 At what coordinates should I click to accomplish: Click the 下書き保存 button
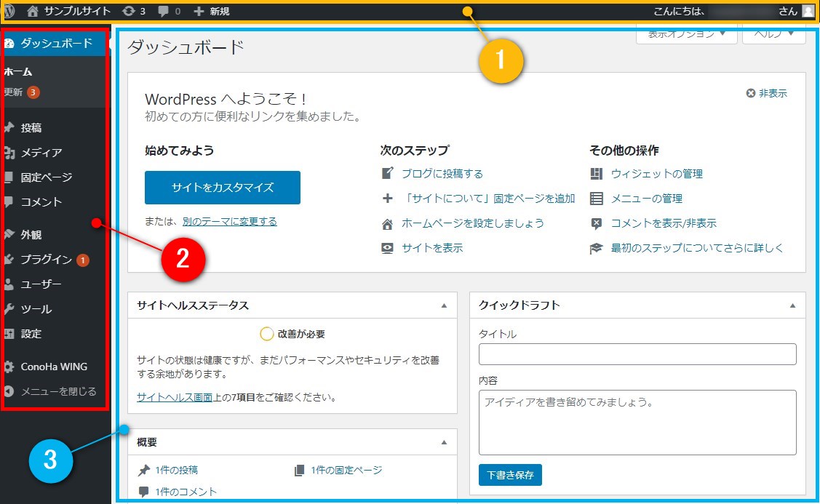[511, 475]
